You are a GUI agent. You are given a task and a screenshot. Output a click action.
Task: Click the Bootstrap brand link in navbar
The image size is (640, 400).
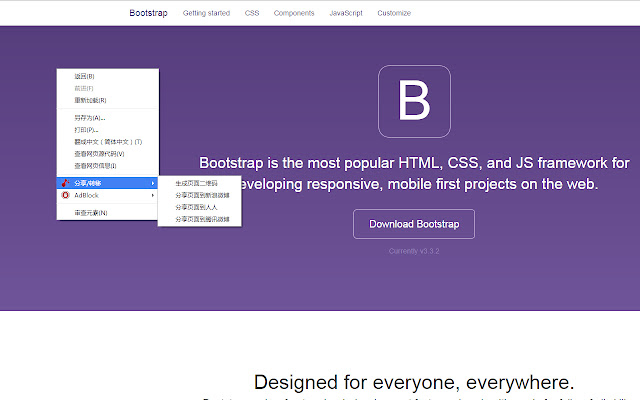(x=148, y=13)
